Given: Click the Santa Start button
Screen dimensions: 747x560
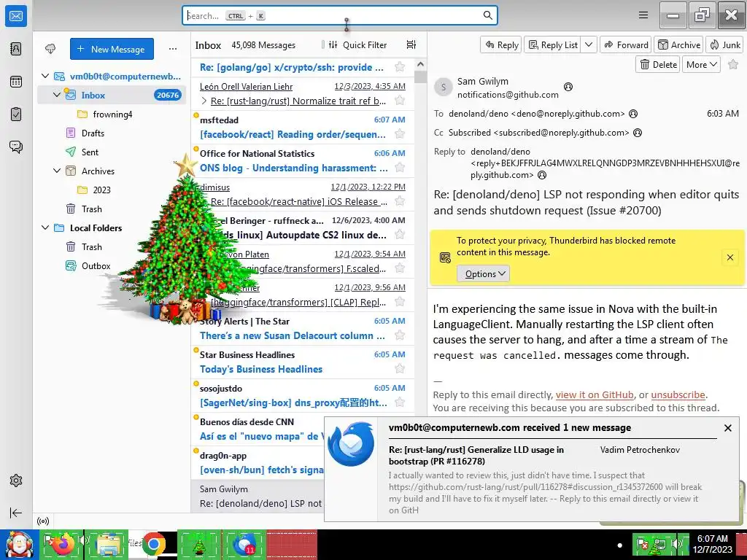Looking at the screenshot, I should [18, 544].
